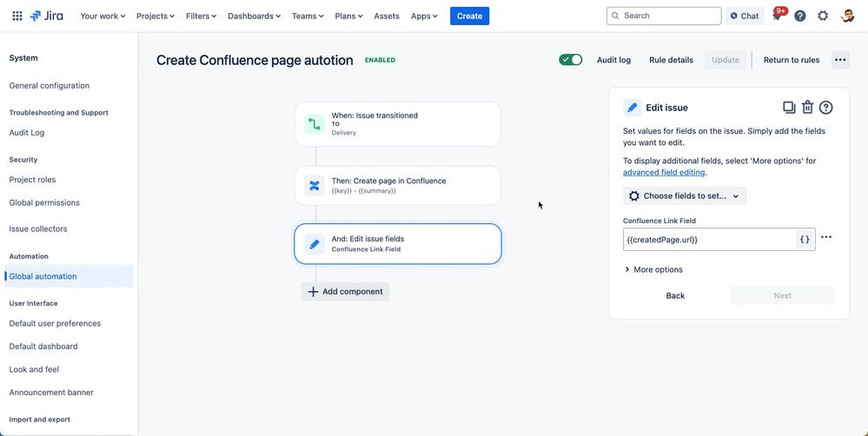This screenshot has width=868, height=436.
Task: Open Filters dropdown menu
Action: click(x=201, y=16)
